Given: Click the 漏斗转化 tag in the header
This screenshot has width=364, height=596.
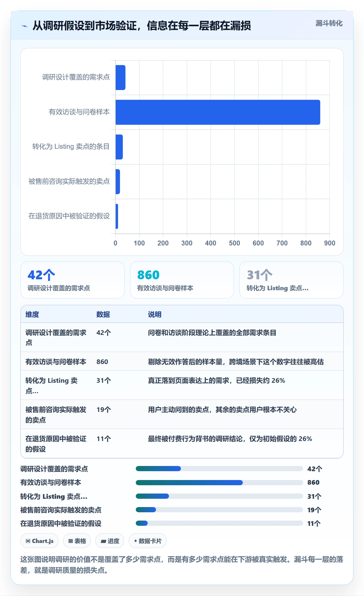Looking at the screenshot, I should 329,23.
